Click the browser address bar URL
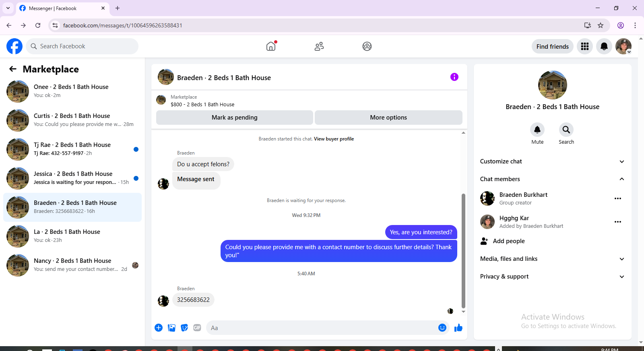This screenshot has width=644, height=351. click(x=123, y=25)
